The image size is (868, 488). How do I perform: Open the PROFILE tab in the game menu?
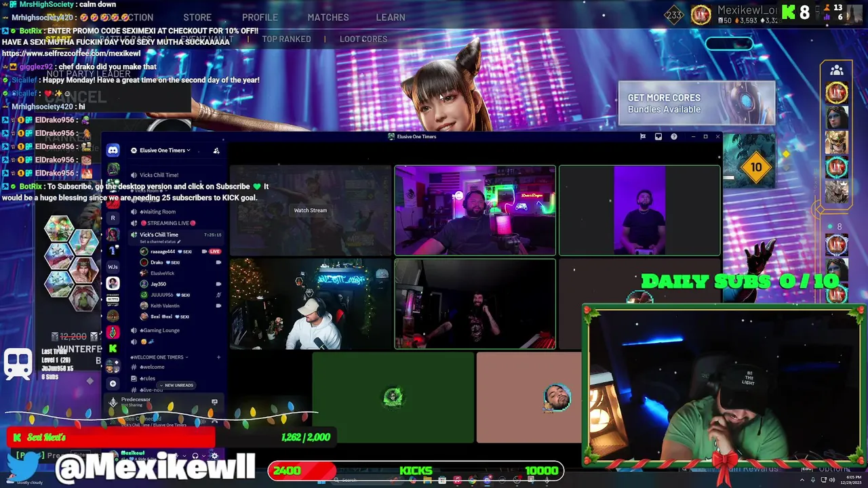[x=260, y=17]
